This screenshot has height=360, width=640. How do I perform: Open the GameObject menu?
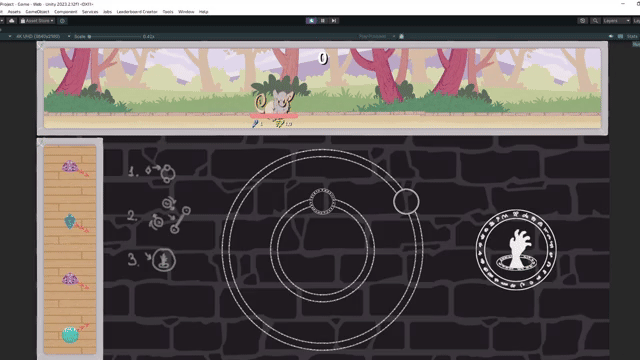[x=37, y=12]
